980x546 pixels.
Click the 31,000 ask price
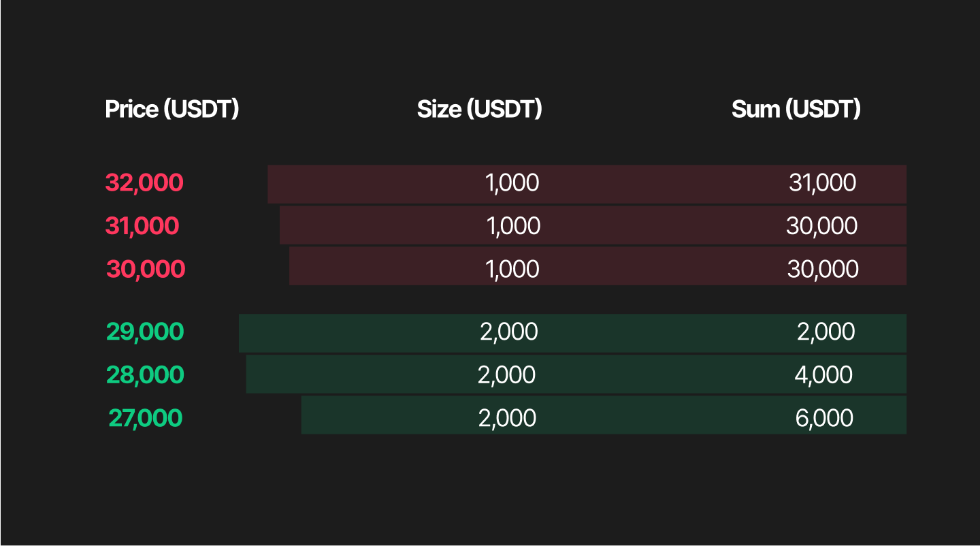click(142, 226)
